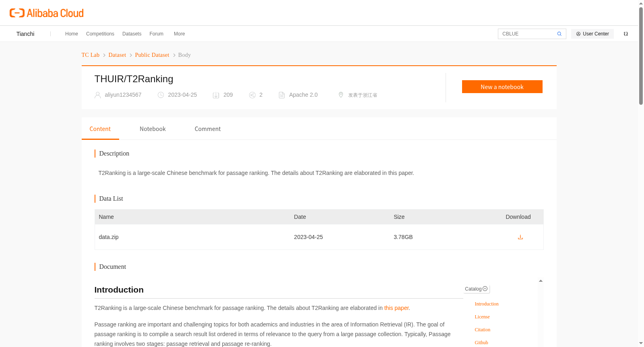Click the Apache 2.0 license text

303,95
